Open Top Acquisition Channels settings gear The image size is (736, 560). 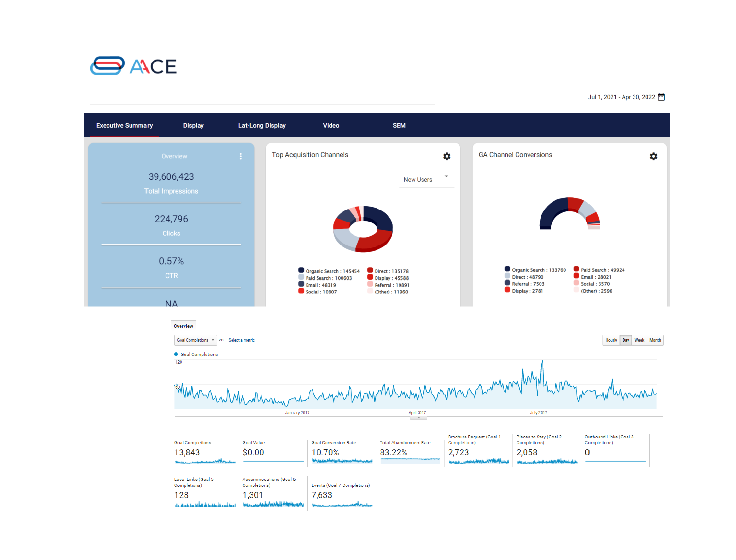[447, 156]
